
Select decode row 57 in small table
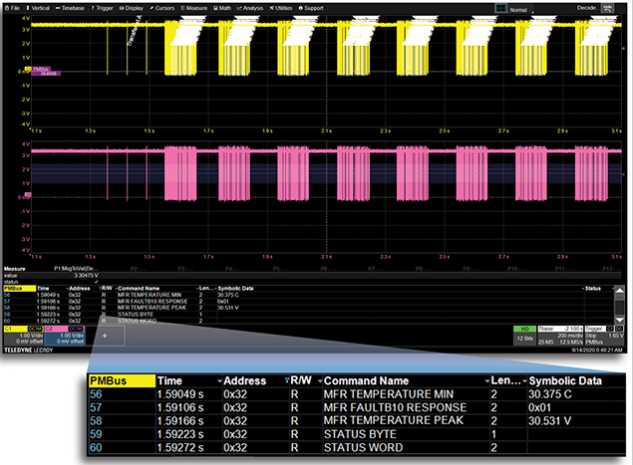click(307, 302)
